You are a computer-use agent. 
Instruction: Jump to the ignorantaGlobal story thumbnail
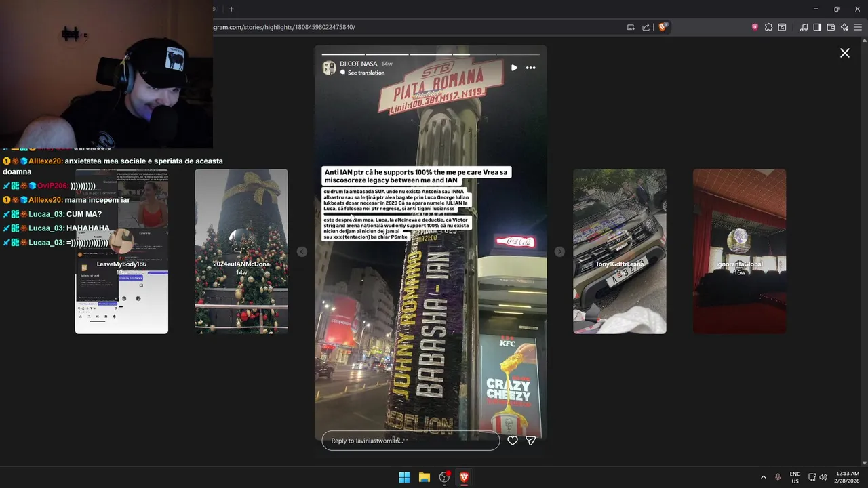point(739,251)
